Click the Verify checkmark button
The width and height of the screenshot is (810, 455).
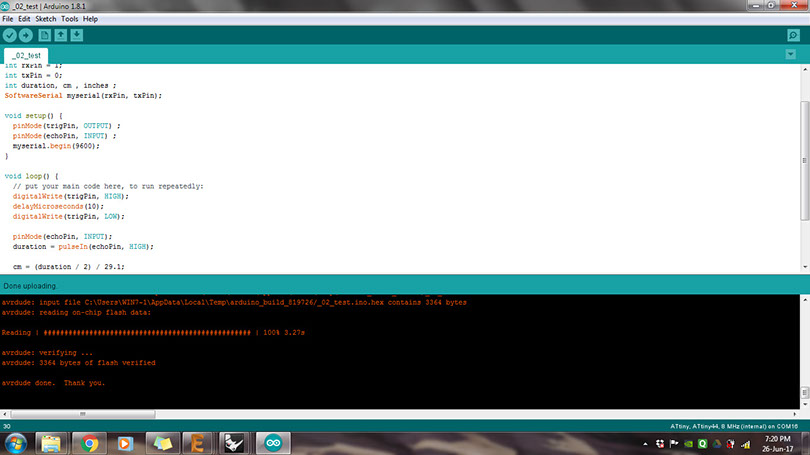(x=10, y=35)
